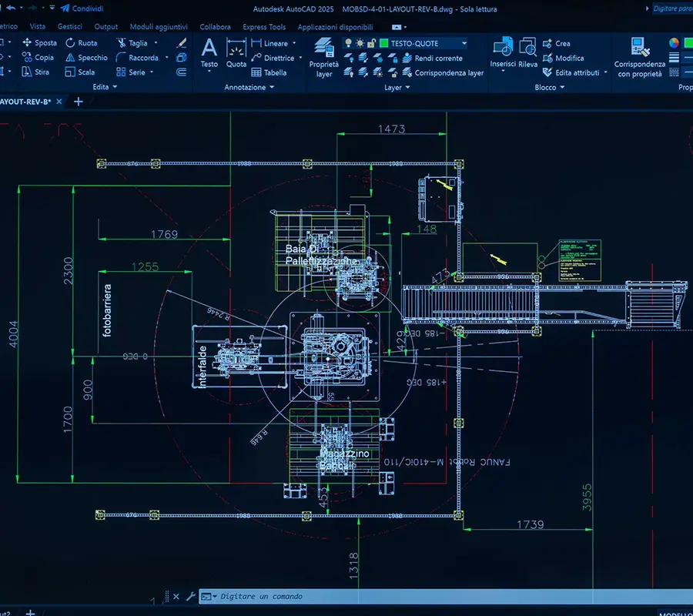
Task: Pick the Specchio mirror tool
Action: tap(86, 58)
